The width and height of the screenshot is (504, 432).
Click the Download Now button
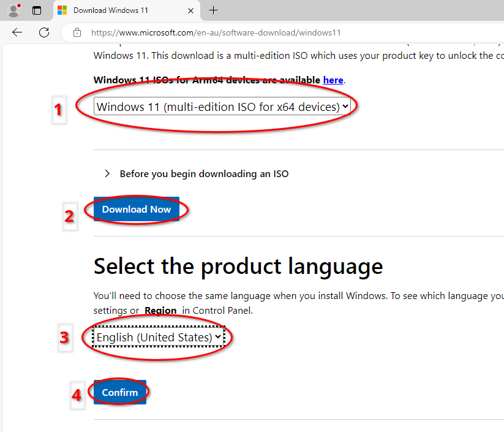click(x=137, y=209)
